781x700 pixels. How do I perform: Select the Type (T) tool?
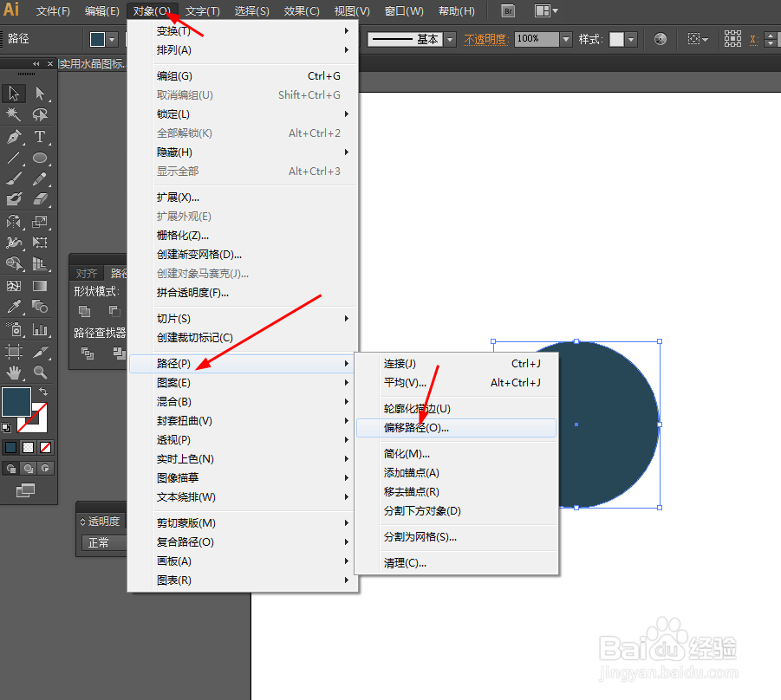(40, 136)
